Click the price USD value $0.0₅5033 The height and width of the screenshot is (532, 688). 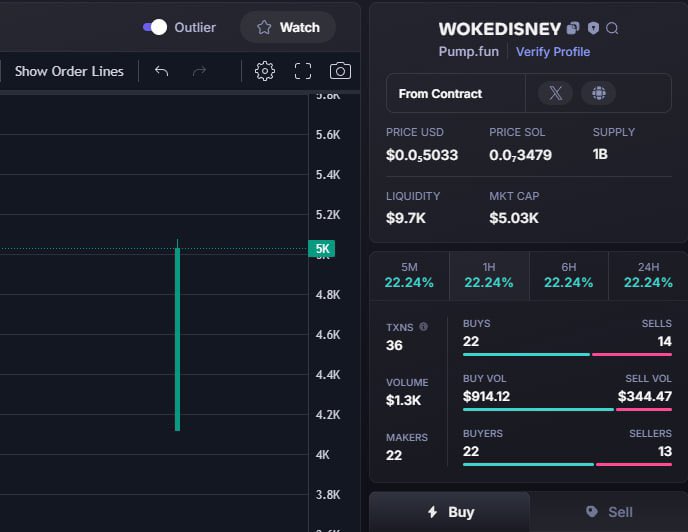[422, 155]
